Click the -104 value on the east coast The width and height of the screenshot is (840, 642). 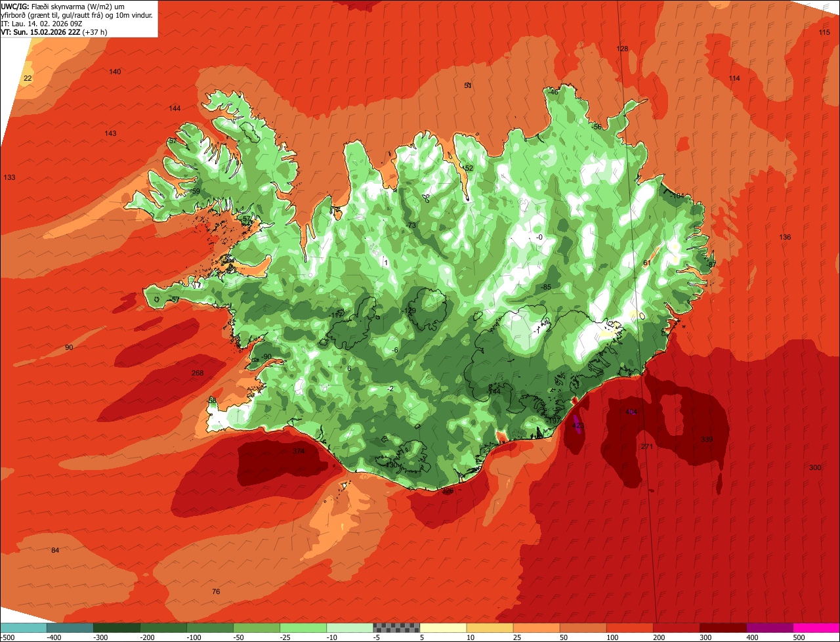coord(676,196)
